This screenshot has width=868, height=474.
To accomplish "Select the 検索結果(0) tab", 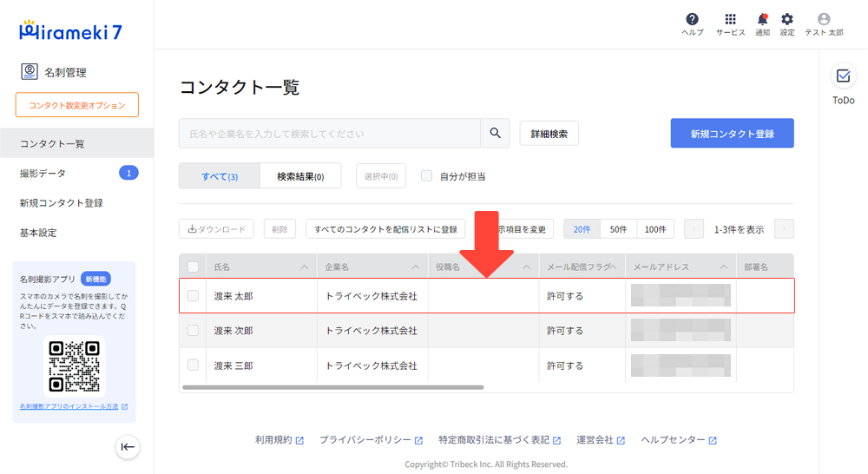I will pyautogui.click(x=300, y=176).
